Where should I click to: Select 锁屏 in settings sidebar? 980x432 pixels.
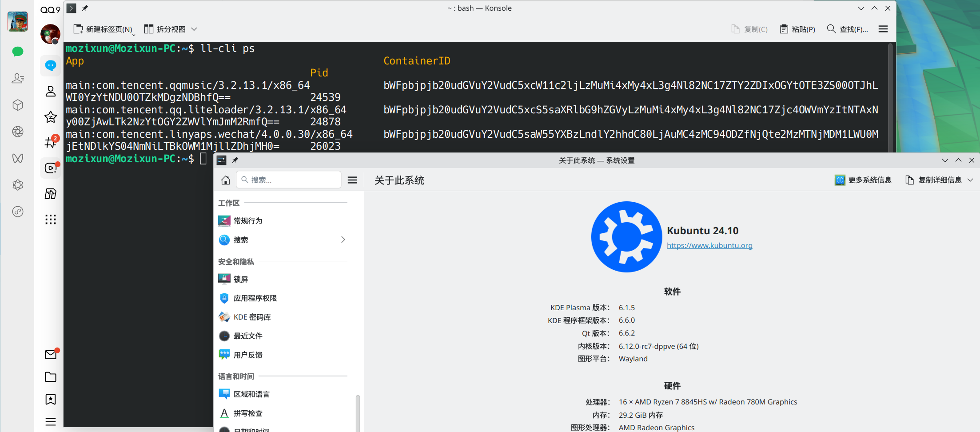[x=283, y=279]
